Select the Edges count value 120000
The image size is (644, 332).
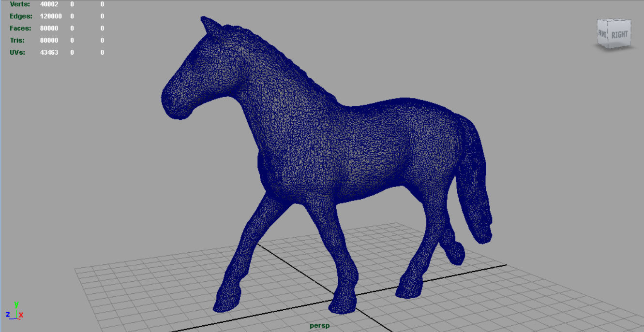pyautogui.click(x=50, y=16)
